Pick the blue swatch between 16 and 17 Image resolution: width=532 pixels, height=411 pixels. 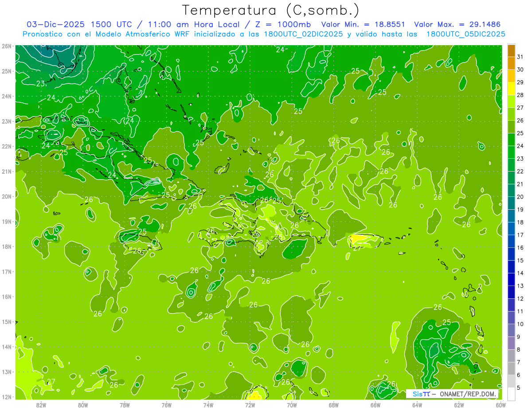(512, 241)
